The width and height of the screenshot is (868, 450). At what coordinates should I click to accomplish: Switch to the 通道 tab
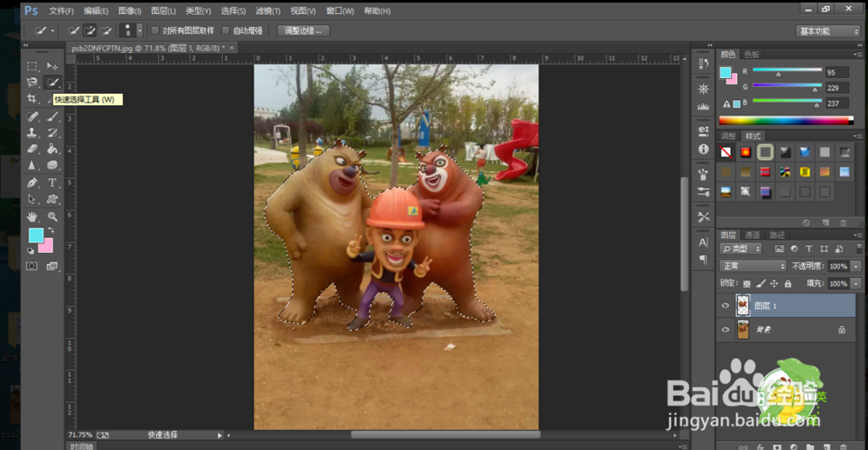click(752, 235)
